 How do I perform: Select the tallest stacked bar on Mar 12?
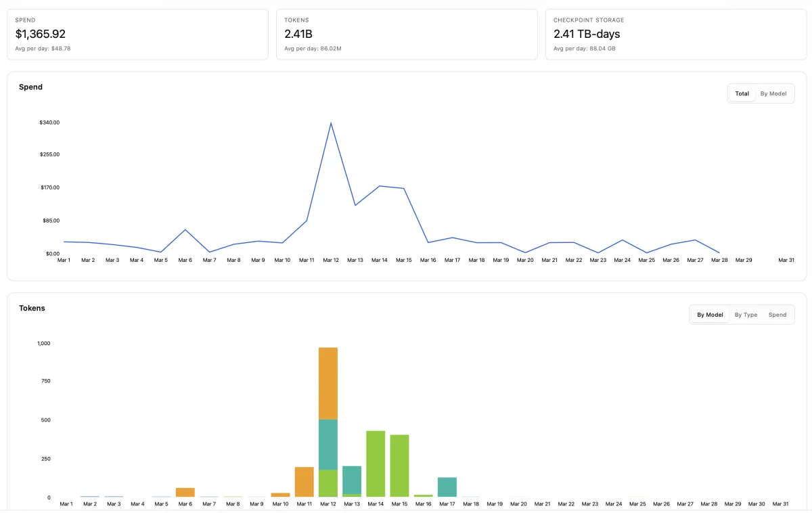point(330,420)
